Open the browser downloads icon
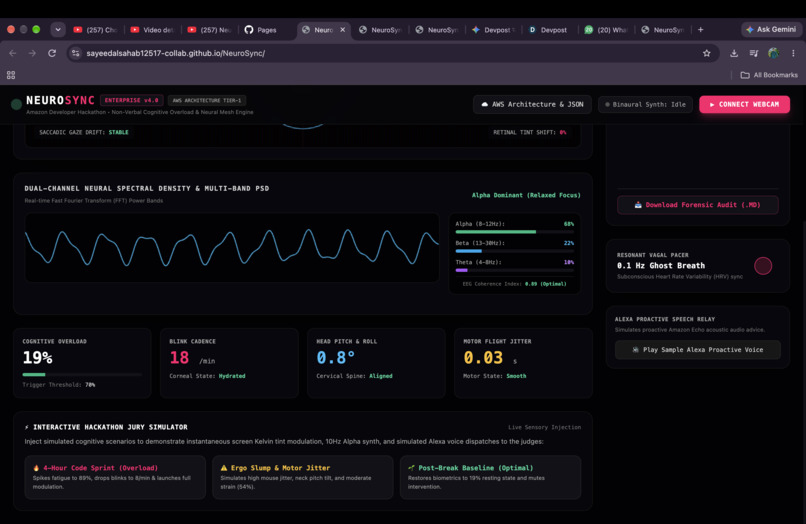Image resolution: width=806 pixels, height=524 pixels. click(734, 53)
